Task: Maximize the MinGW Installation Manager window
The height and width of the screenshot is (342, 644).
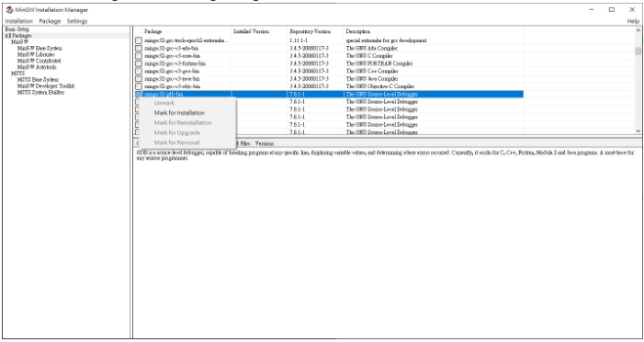Action: point(612,9)
